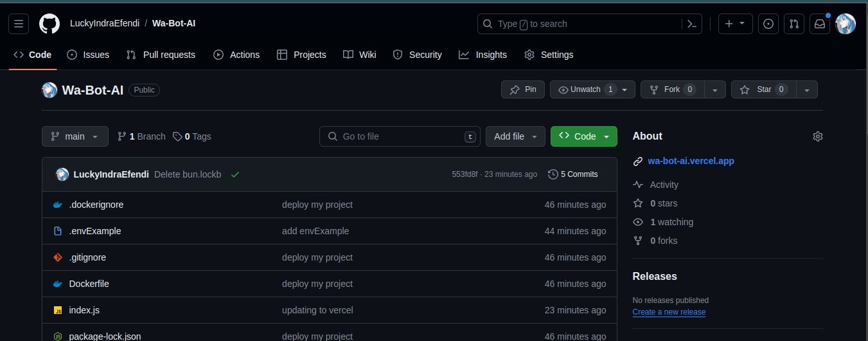Screen dimensions: 868x341
Task: Click the .dockerignore docker file icon
Action: click(x=58, y=205)
